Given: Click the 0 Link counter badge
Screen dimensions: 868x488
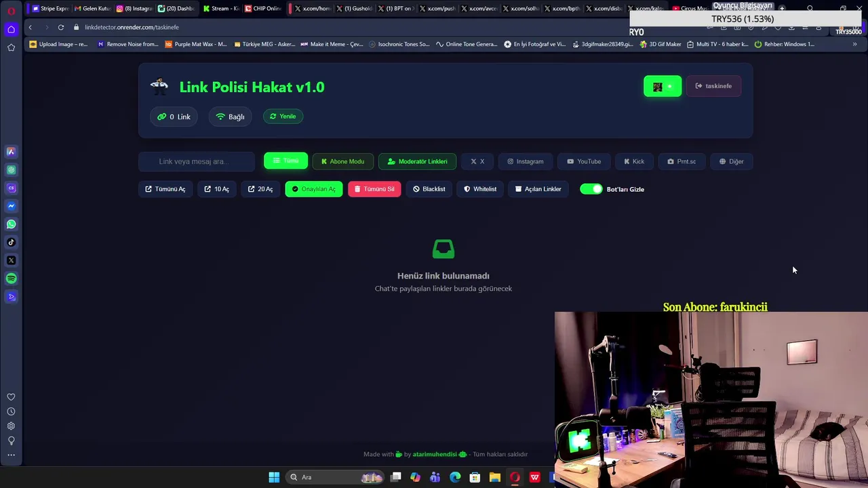Looking at the screenshot, I should pos(174,117).
